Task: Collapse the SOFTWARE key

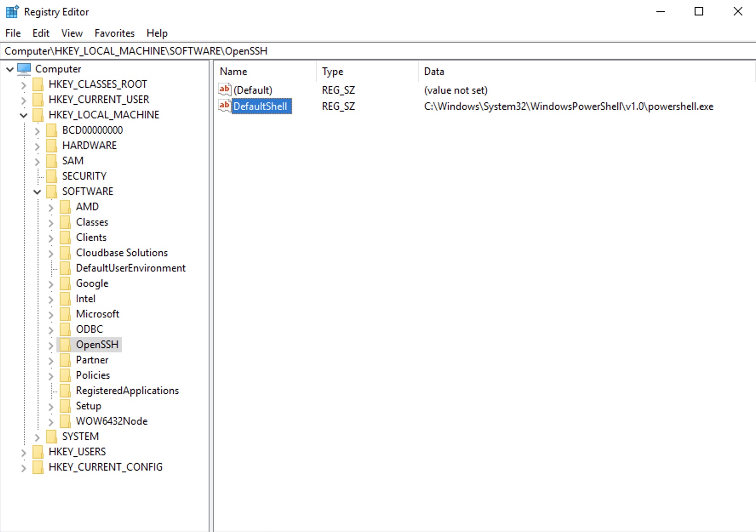Action: 37,191
